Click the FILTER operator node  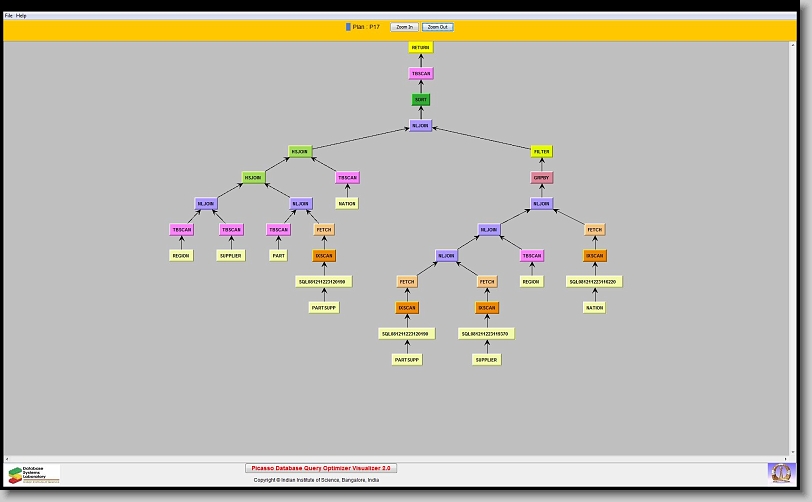[541, 152]
